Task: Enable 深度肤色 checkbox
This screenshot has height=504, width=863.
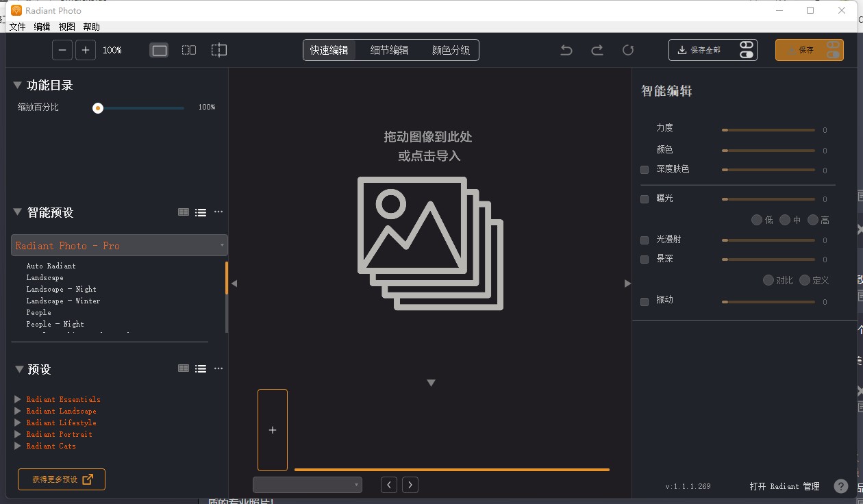Action: point(645,170)
